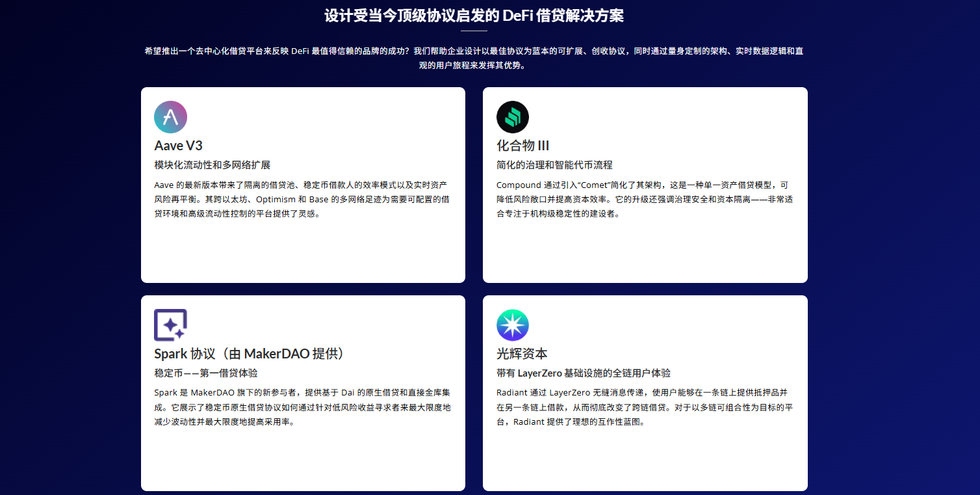The image size is (980, 495).
Task: Click the short divider line under the heading
Action: click(x=474, y=31)
